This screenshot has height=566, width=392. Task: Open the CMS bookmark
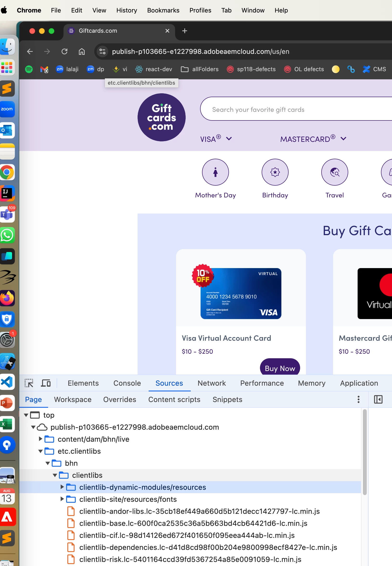[x=374, y=69]
